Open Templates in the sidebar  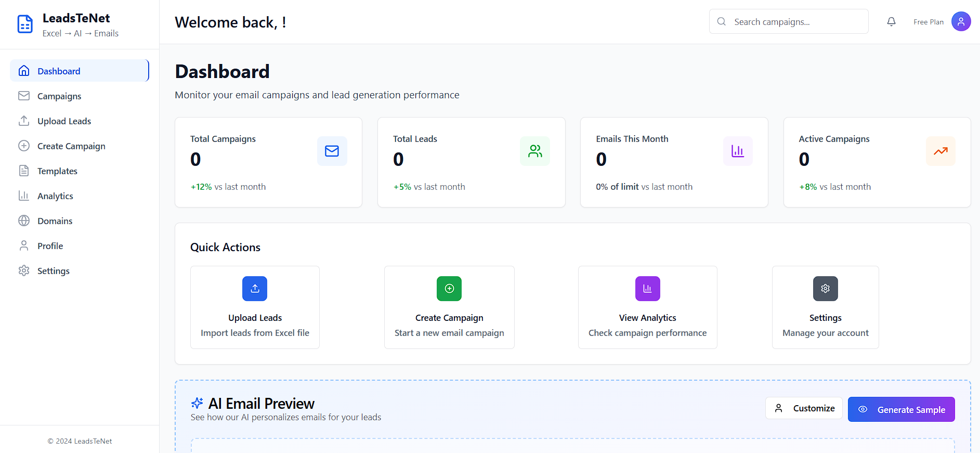[x=80, y=171]
